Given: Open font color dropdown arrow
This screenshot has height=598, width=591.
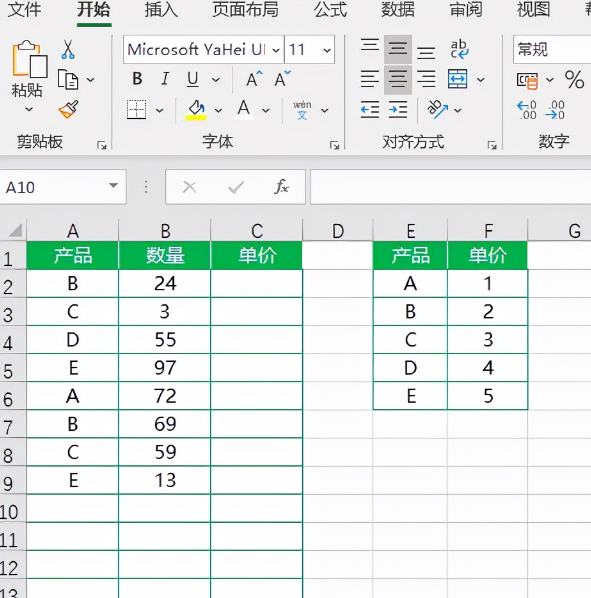Looking at the screenshot, I should pos(266,111).
